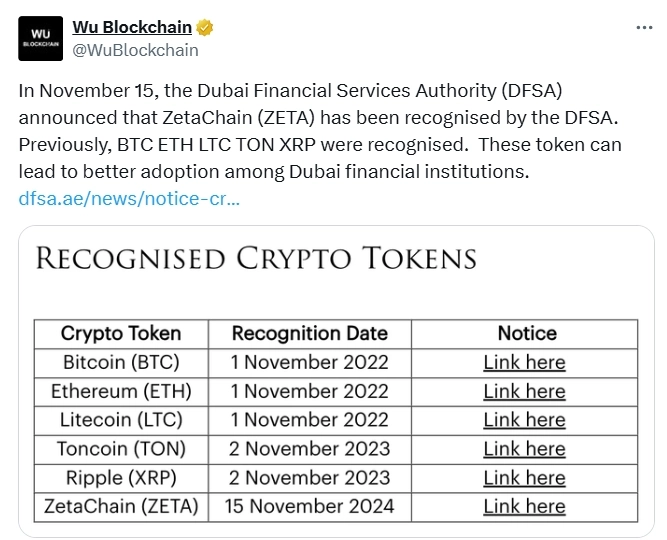Click the Wu Blockchain profile avatar
Image resolution: width=667 pixels, height=540 pixels.
pyautogui.click(x=39, y=38)
